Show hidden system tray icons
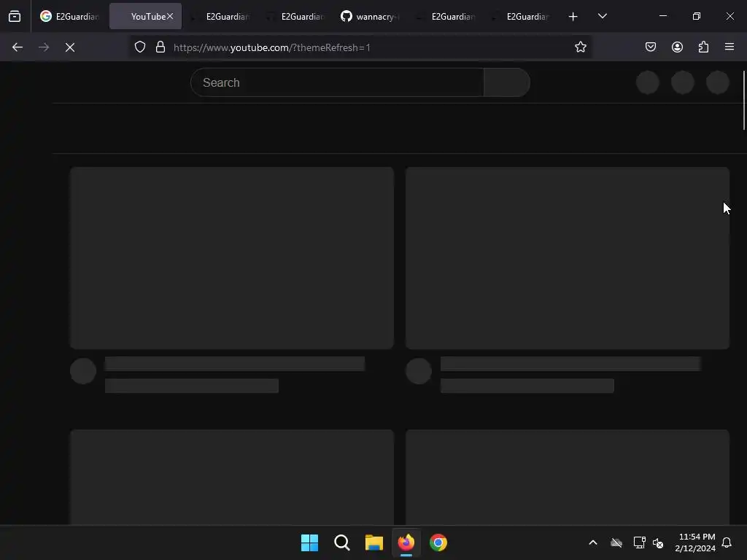Image resolution: width=747 pixels, height=560 pixels. click(x=593, y=542)
